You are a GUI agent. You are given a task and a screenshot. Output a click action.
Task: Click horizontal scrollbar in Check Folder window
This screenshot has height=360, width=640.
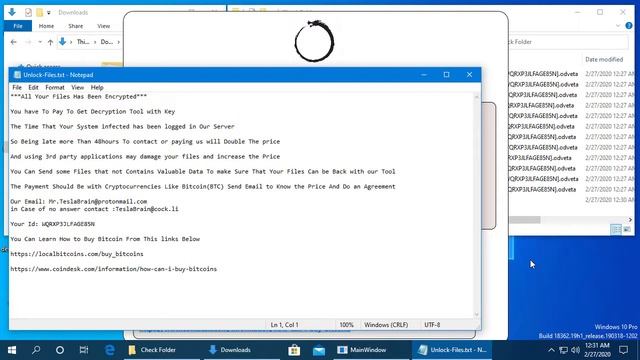click(x=524, y=220)
